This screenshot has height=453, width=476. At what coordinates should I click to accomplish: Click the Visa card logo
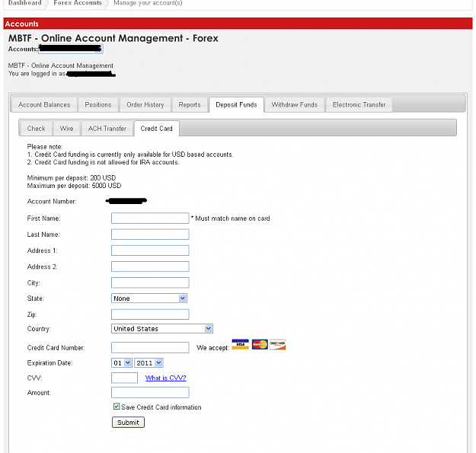click(240, 344)
